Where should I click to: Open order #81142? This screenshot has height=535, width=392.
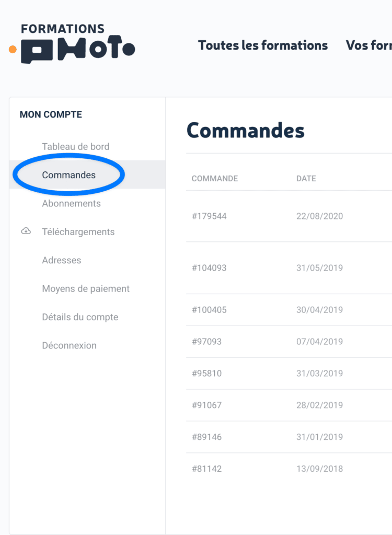(207, 469)
